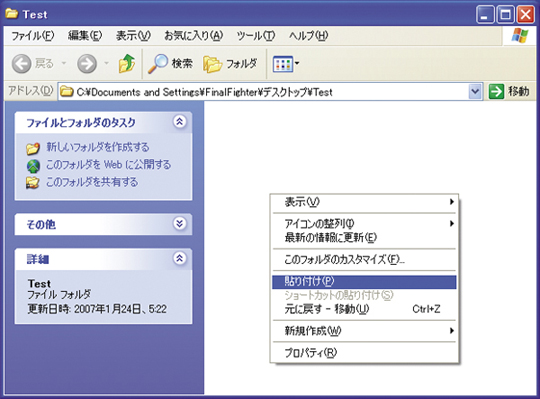Toggle the Folders (フォルダ) pane
Screen dimensions: 540x399
click(230, 64)
